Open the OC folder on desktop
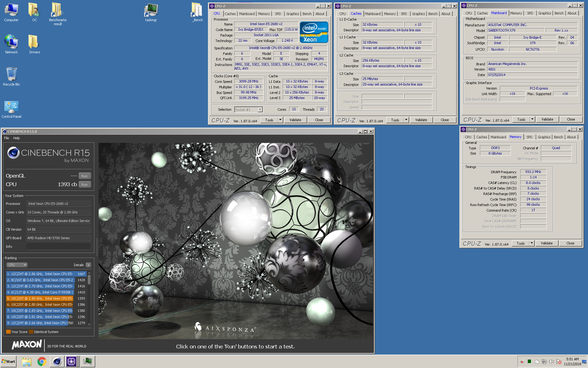Screen dimensions: 588x368 (34, 12)
